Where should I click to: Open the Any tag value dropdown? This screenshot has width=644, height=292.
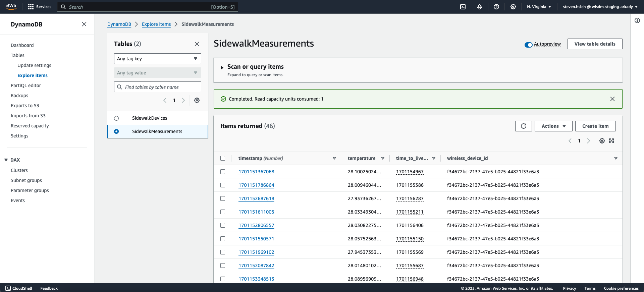click(x=158, y=73)
